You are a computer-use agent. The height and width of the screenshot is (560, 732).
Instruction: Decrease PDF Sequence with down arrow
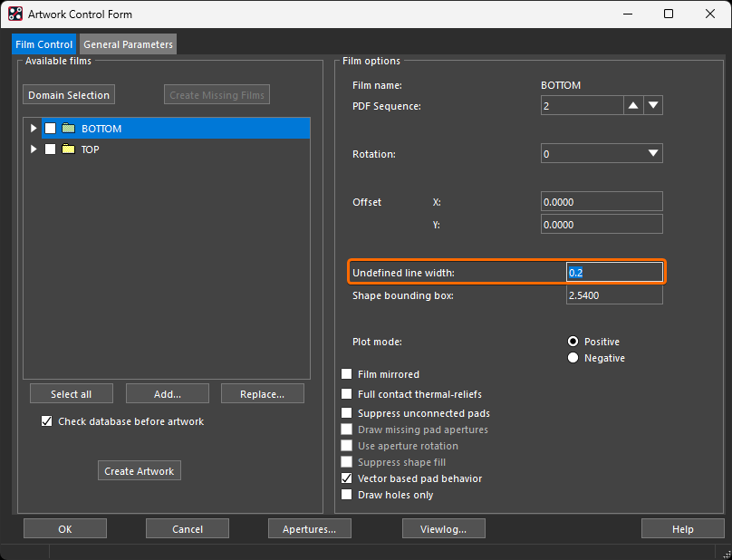click(653, 106)
